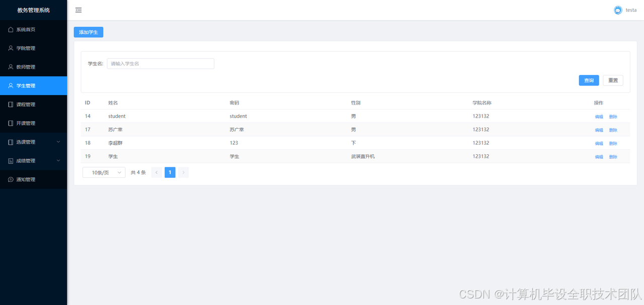644x305 pixels.
Task: Click the 姓名 column header
Action: pyautogui.click(x=113, y=103)
